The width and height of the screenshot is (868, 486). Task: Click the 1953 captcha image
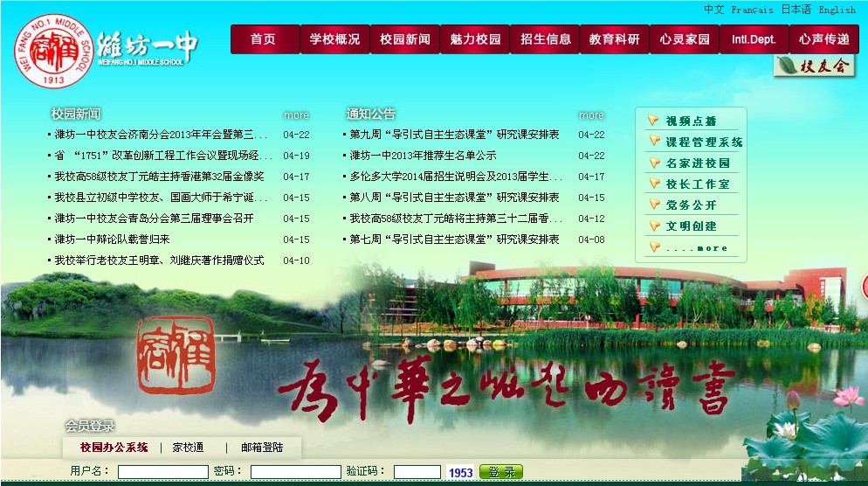point(460,473)
